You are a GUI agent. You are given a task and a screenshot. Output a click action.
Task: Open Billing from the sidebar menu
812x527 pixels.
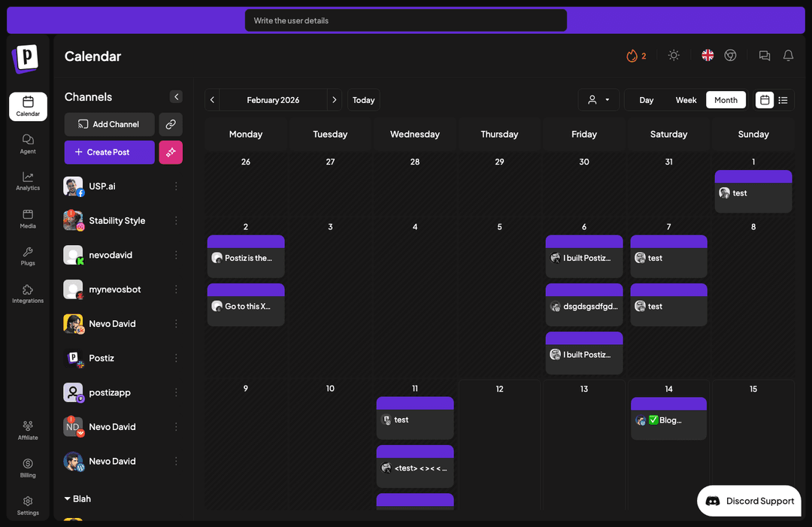27,468
